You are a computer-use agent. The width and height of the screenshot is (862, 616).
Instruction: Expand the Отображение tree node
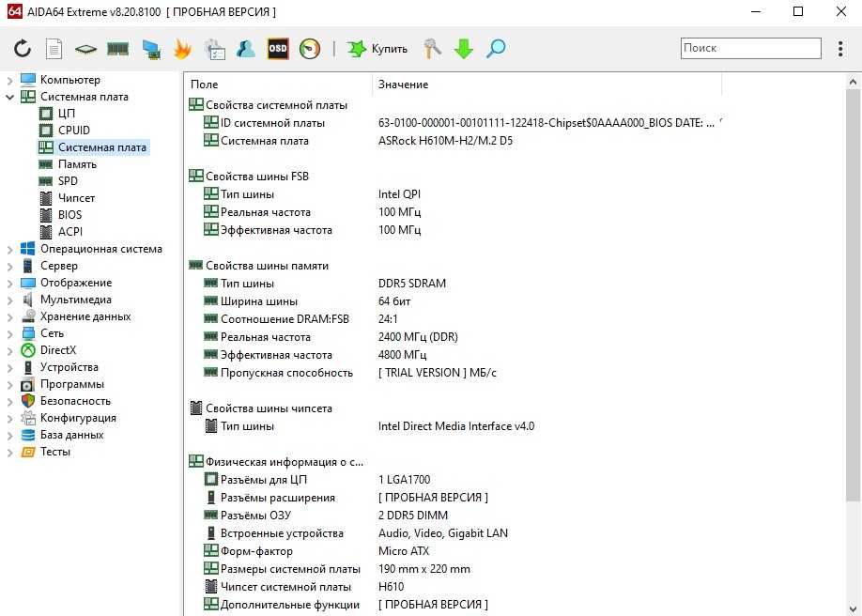(10, 284)
